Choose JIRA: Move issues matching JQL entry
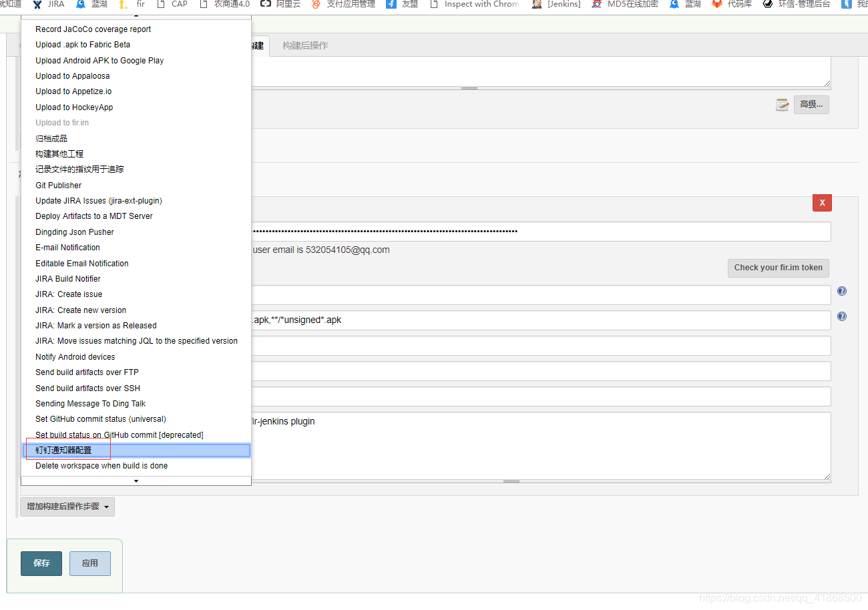Viewport: 868px width, 610px height. point(136,341)
